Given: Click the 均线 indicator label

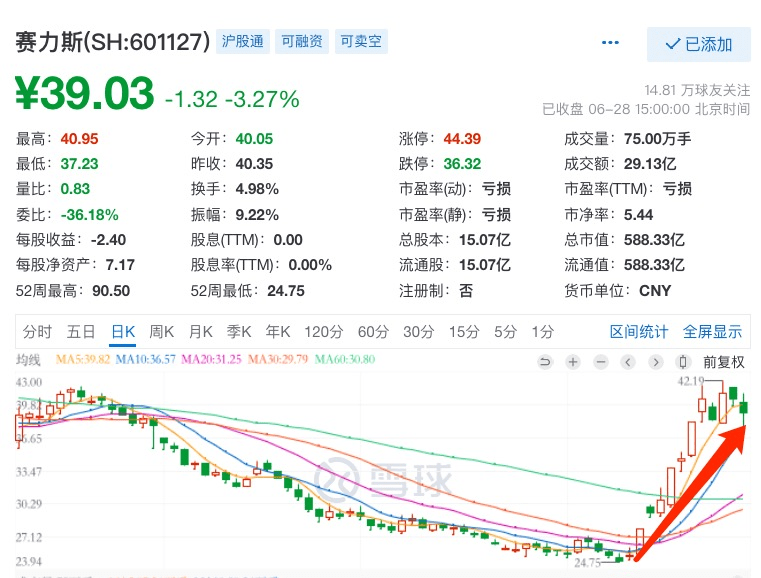Looking at the screenshot, I should [28, 360].
